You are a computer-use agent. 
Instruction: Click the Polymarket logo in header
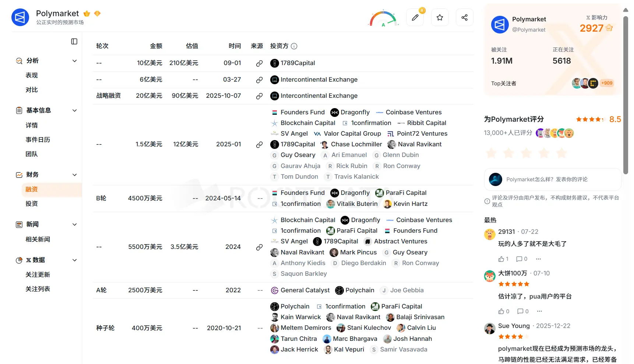[x=20, y=17]
